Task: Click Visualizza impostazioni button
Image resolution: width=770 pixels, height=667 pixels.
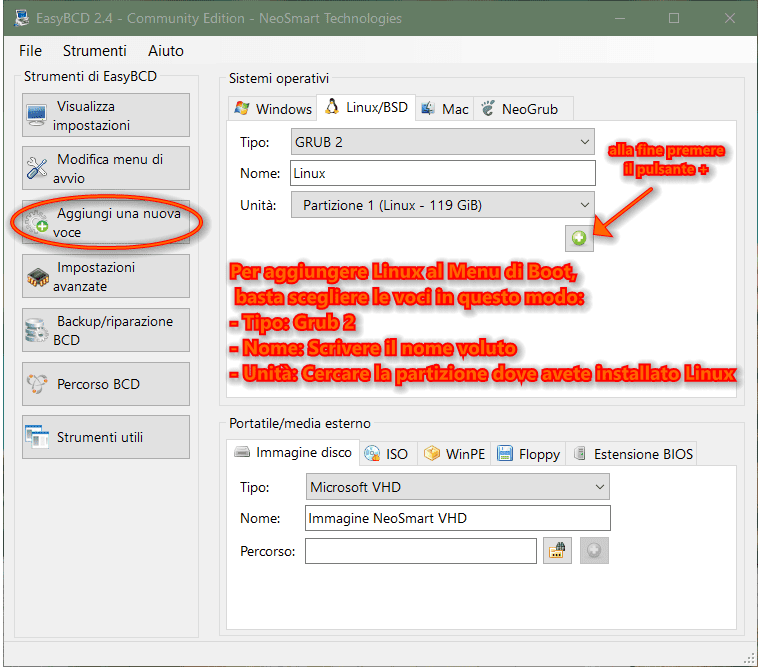Action: pos(106,115)
